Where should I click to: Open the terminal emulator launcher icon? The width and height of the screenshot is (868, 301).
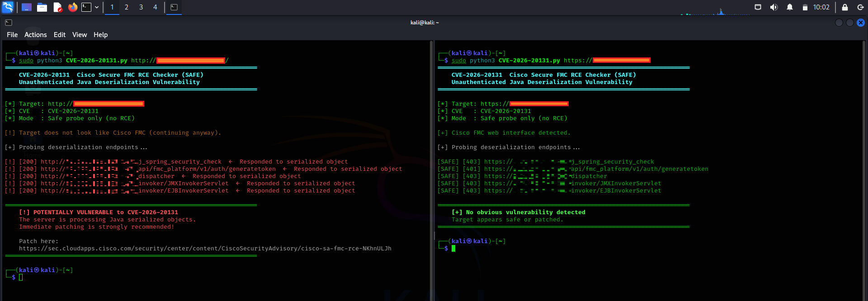[x=86, y=7]
